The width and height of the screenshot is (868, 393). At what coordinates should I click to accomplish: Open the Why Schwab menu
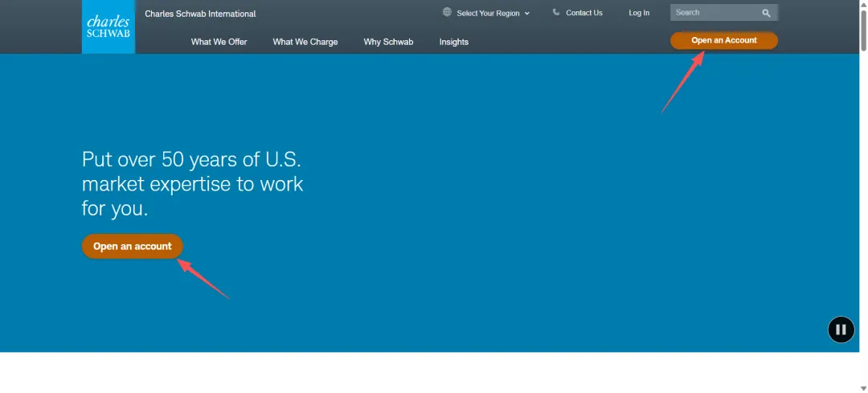pyautogui.click(x=389, y=42)
